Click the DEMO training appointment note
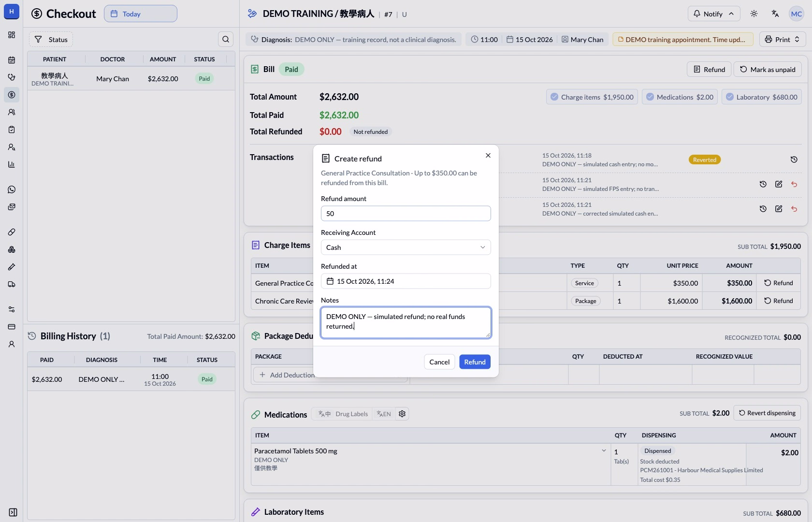The image size is (812, 522). pyautogui.click(x=682, y=39)
